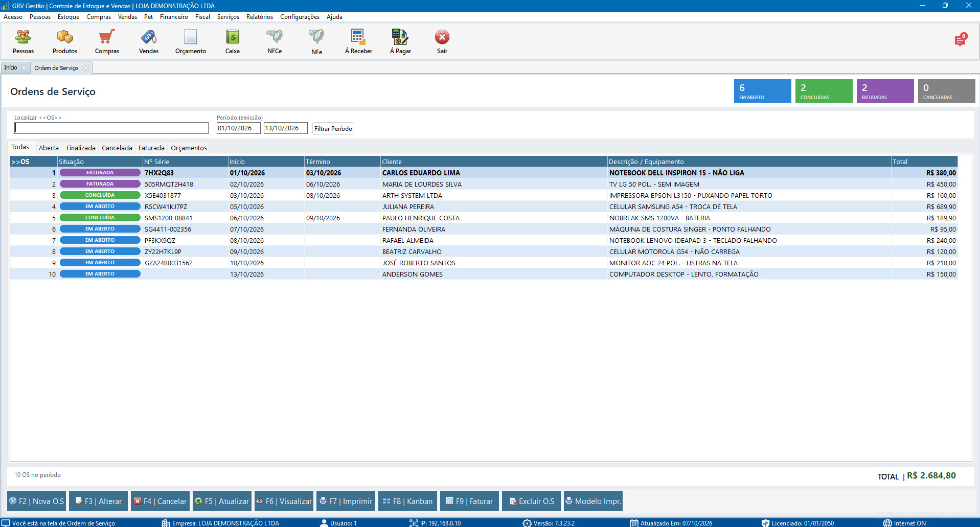Close the Ordem de Serviço tab
This screenshot has height=527, width=980.
click(x=86, y=68)
